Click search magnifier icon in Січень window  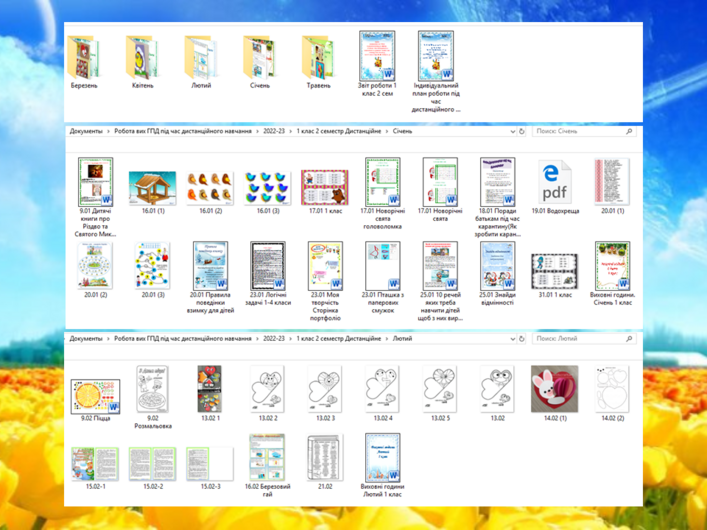629,131
